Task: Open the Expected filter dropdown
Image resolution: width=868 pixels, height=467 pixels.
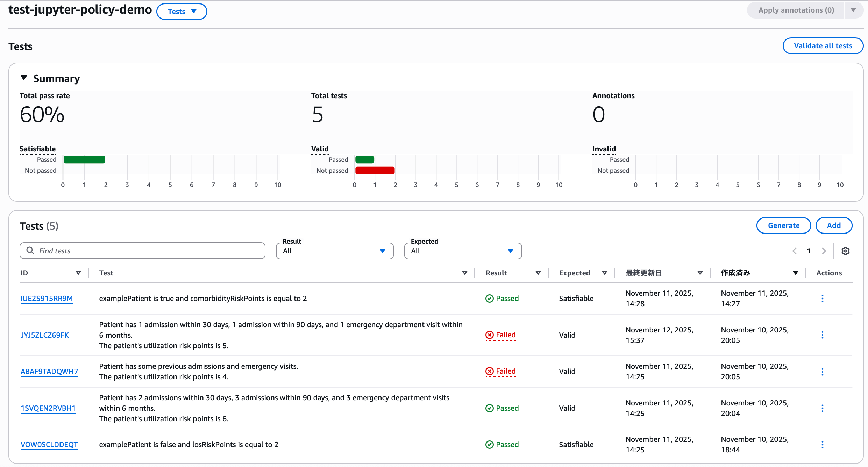Action: pyautogui.click(x=463, y=251)
